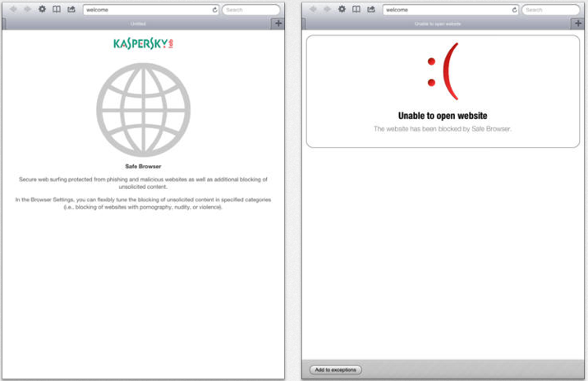Go back in the left browser window

(13, 9)
